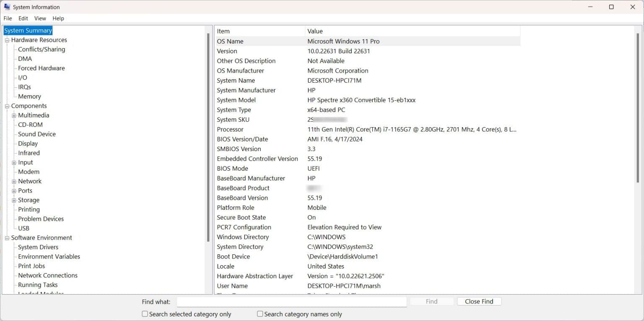Enable Search selected category only
The width and height of the screenshot is (644, 321).
pos(144,313)
